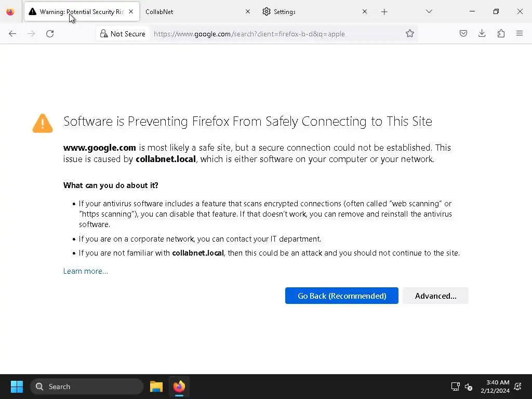Click the 'What can you do about it?' heading
The image size is (532, 399).
[111, 185]
